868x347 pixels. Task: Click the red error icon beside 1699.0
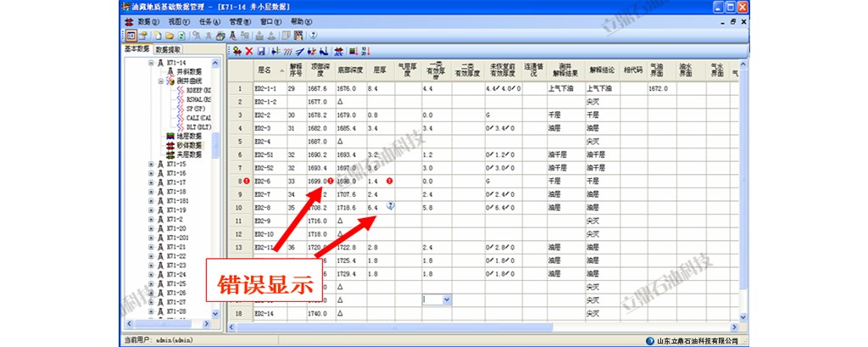[330, 181]
